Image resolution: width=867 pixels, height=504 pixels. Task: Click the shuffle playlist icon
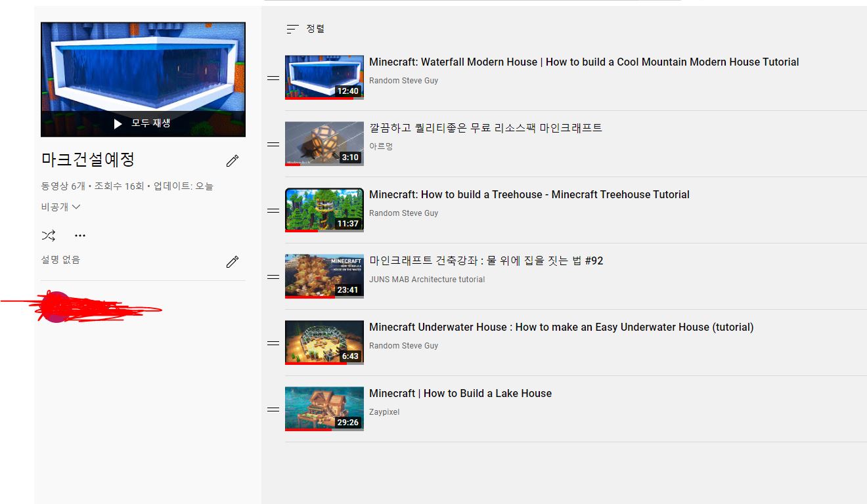tap(48, 235)
